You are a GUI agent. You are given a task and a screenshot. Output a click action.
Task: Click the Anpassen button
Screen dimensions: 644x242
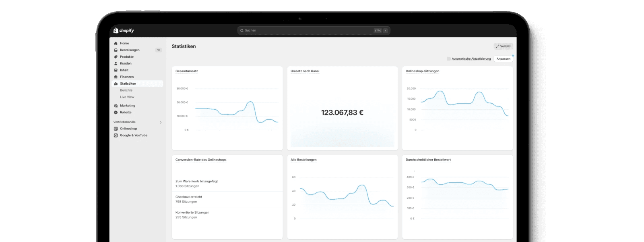coord(504,59)
